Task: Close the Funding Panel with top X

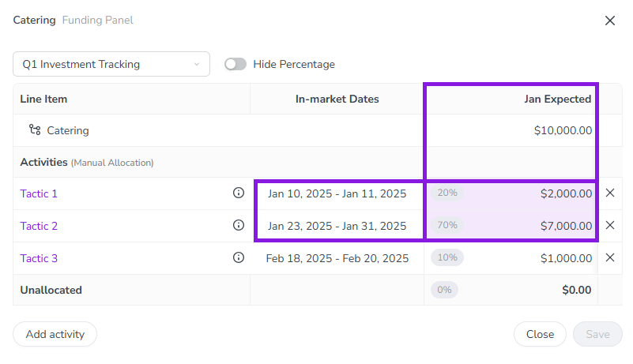Action: (610, 21)
